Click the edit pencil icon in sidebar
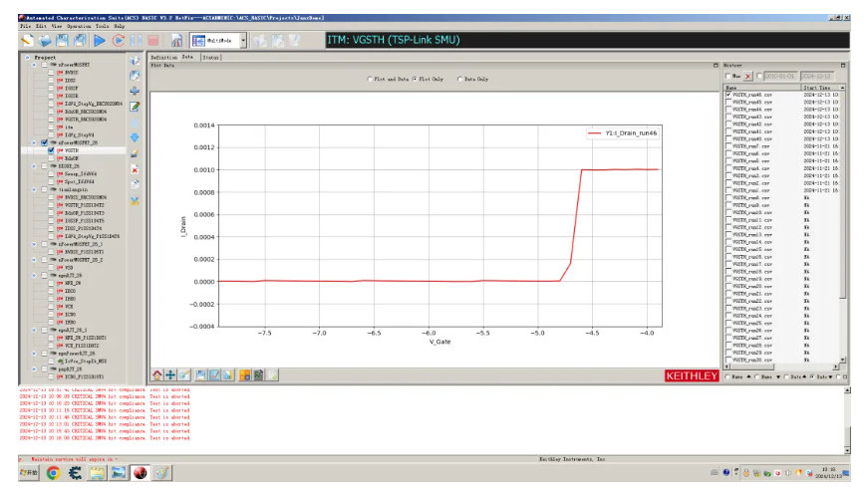The height and width of the screenshot is (491, 868). pos(135,106)
